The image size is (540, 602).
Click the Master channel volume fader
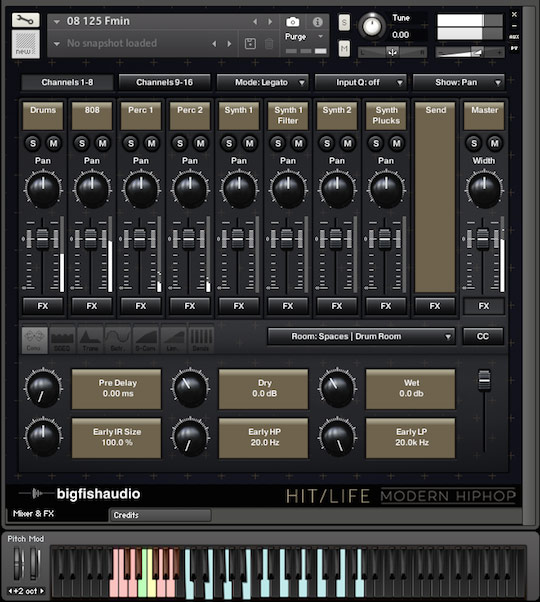tap(483, 238)
